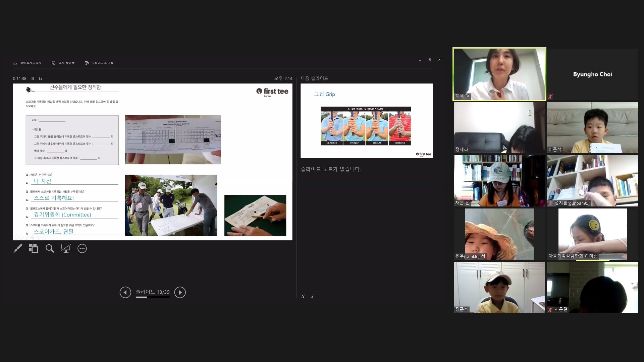Advance to the next slide arrow

(x=180, y=292)
